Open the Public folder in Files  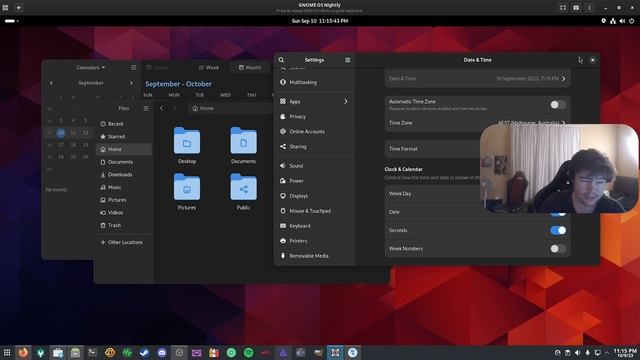244,191
